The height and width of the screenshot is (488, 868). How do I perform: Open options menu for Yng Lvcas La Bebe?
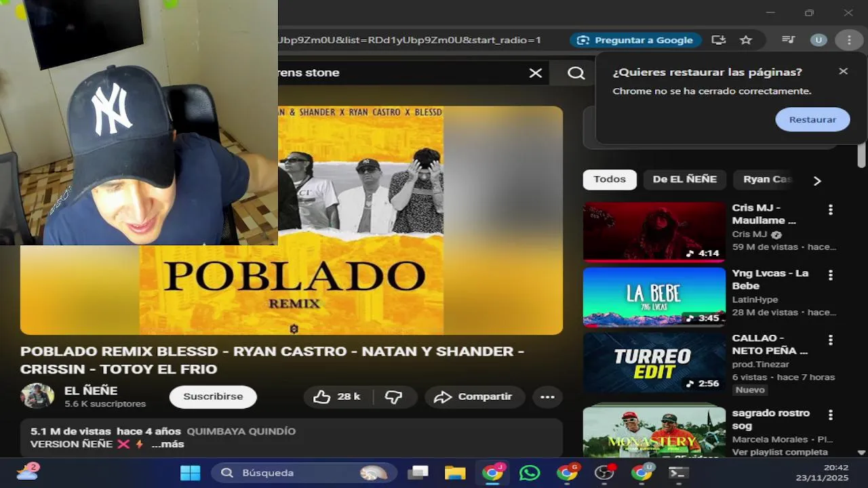(x=830, y=275)
